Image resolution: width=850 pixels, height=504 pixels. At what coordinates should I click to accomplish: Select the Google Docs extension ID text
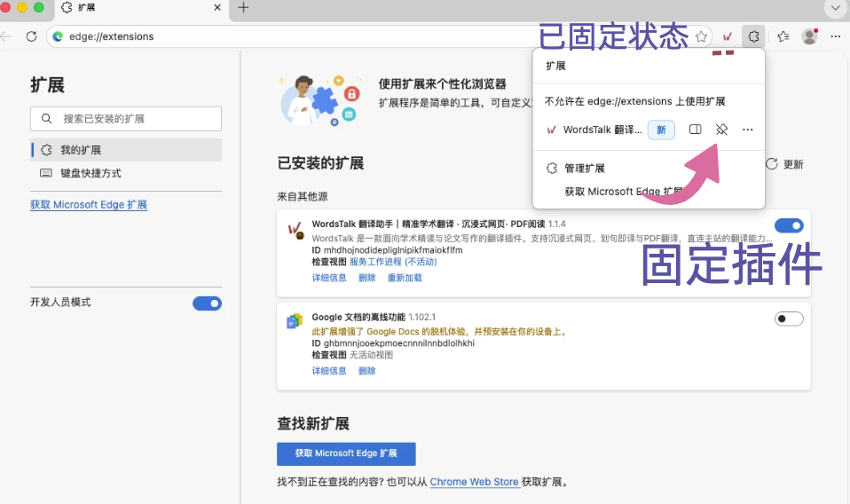[x=399, y=343]
